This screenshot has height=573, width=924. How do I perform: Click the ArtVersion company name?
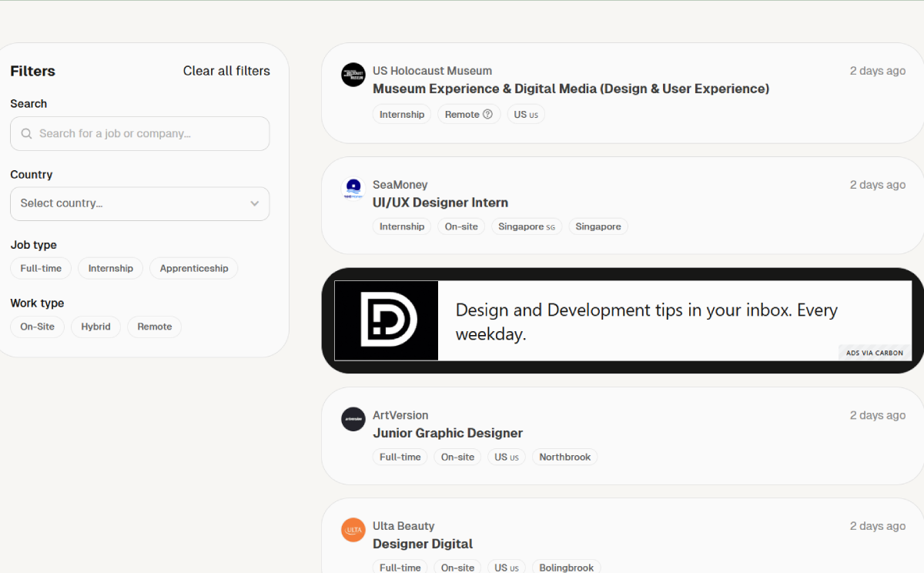pyautogui.click(x=400, y=415)
